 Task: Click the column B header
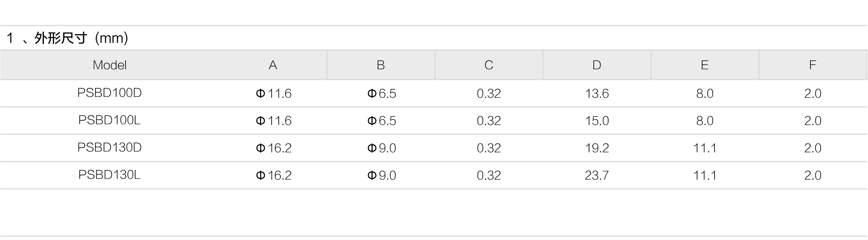(381, 65)
